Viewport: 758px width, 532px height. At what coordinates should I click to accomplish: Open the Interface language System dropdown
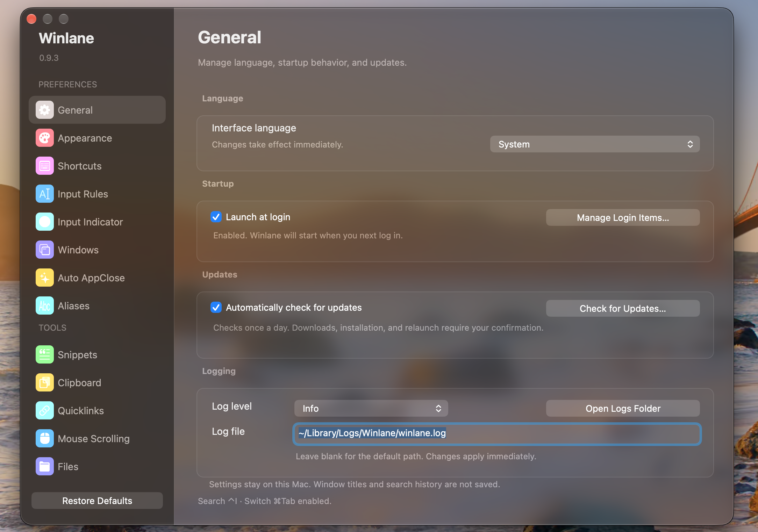pyautogui.click(x=595, y=144)
